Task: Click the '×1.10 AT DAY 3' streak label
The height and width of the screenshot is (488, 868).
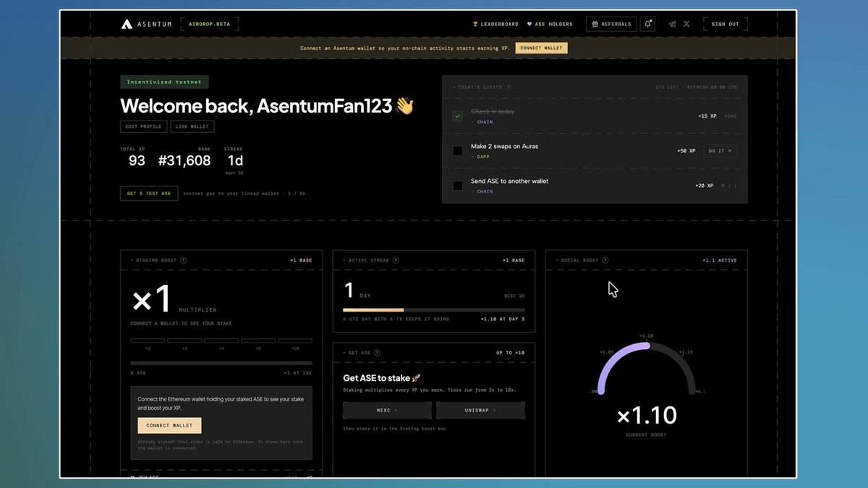Action: tap(503, 319)
